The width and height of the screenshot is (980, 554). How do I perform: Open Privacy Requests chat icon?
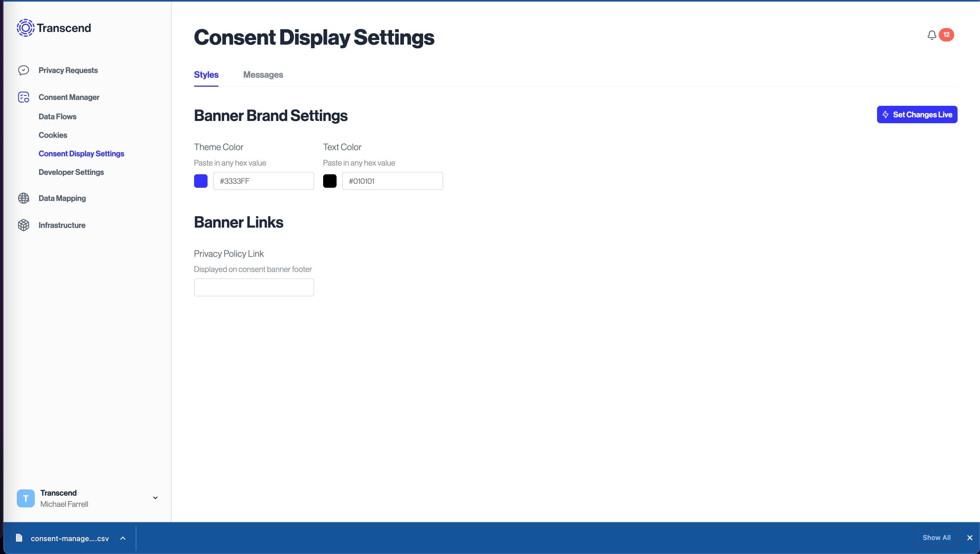[24, 70]
